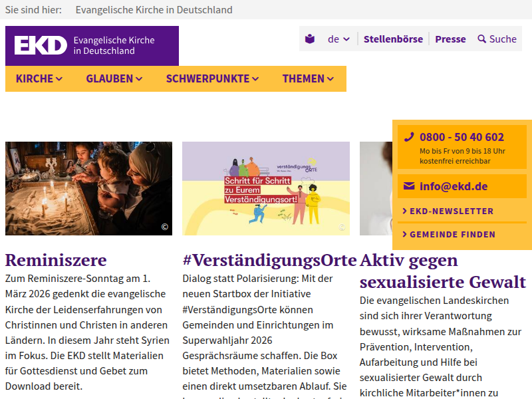Click the 0800 - 50 40 602 hotline
The image size is (532, 399).
click(461, 138)
